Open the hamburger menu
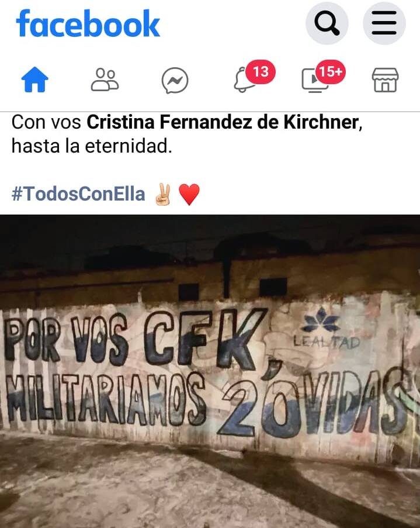Screen dimensions: 420x528 pos(384,23)
